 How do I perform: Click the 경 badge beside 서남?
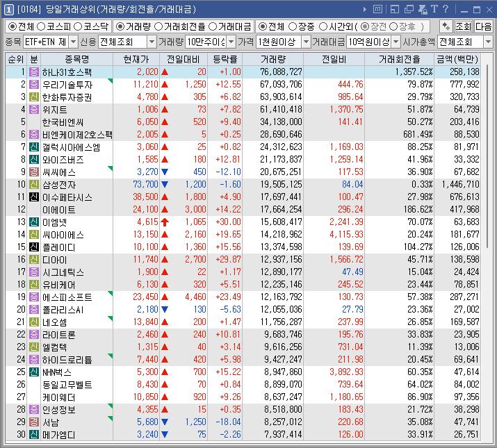34,422
